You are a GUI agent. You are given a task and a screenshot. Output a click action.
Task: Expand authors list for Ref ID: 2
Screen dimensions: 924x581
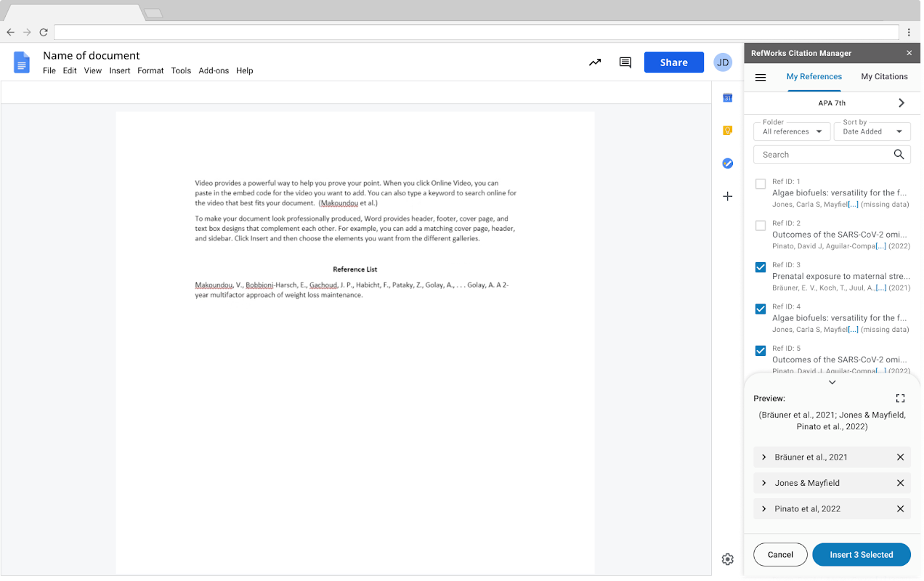click(880, 247)
